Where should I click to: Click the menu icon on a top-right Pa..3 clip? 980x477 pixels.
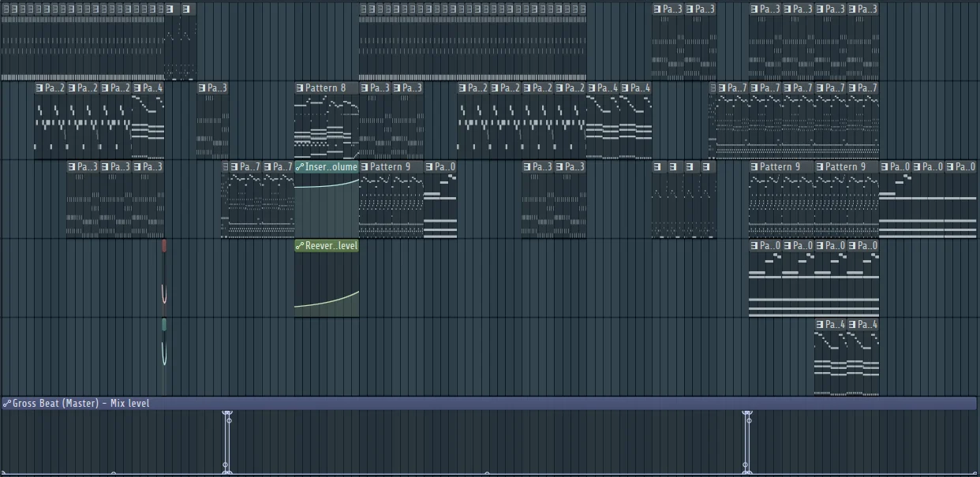658,9
